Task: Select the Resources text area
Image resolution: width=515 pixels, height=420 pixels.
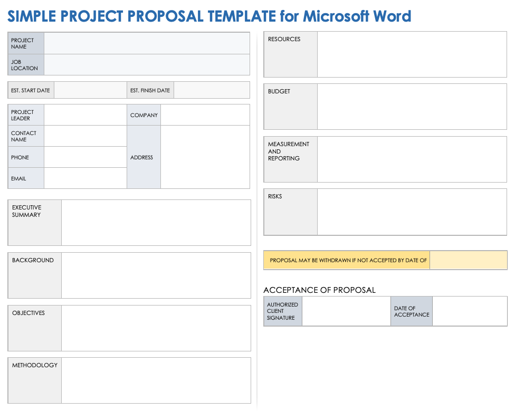Action: coord(412,54)
